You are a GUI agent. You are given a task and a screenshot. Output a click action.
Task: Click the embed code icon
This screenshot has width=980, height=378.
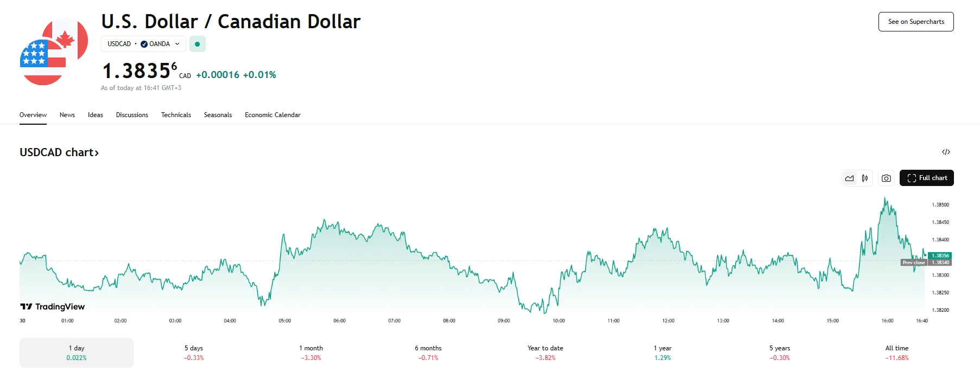[x=946, y=152]
